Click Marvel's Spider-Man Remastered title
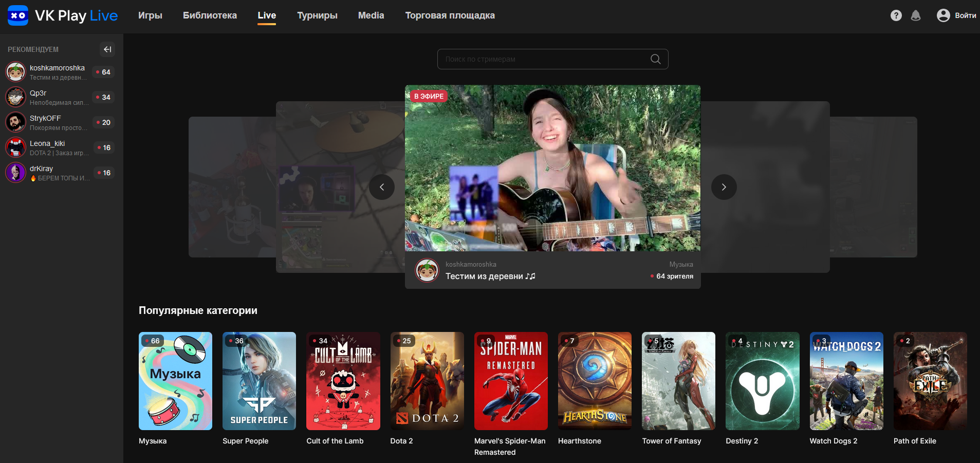The height and width of the screenshot is (463, 980). (510, 447)
